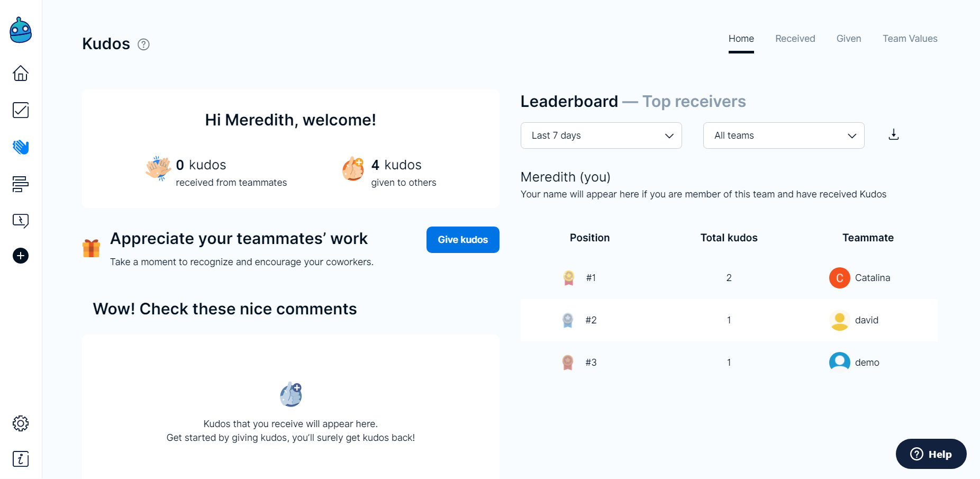Image resolution: width=980 pixels, height=479 pixels.
Task: Expand the All teams dropdown
Action: [x=783, y=135]
